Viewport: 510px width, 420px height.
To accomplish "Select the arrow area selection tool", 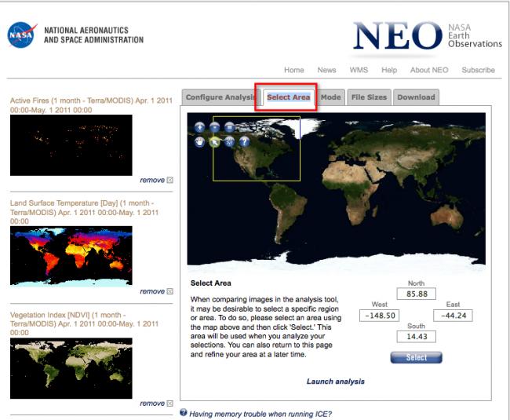I will point(214,142).
